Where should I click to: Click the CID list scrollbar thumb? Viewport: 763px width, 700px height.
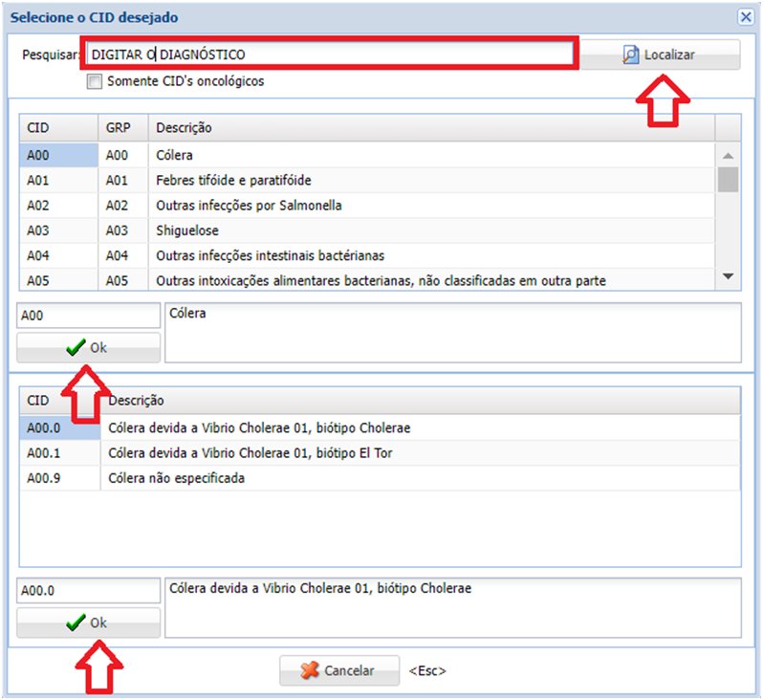[x=728, y=179]
